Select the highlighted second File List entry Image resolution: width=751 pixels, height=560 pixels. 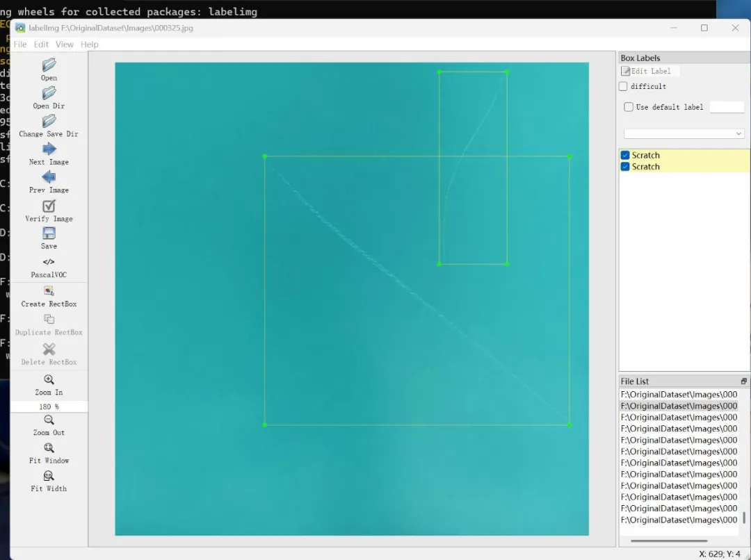point(679,406)
